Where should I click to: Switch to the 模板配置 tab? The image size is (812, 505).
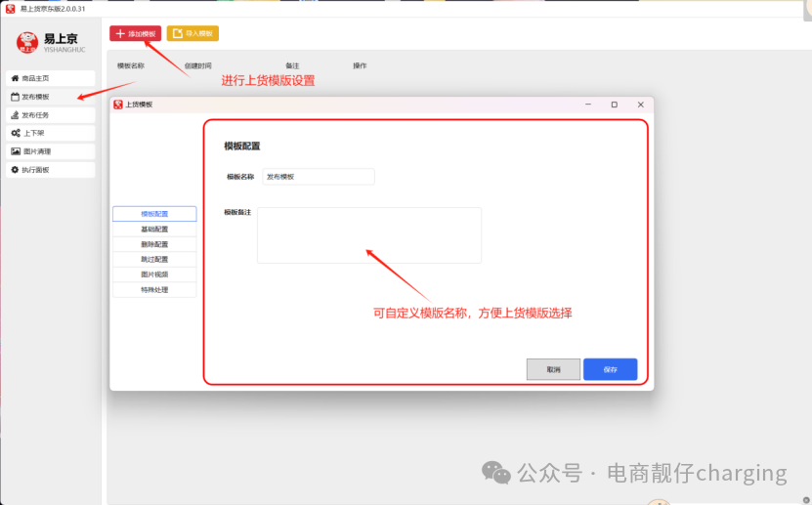154,214
